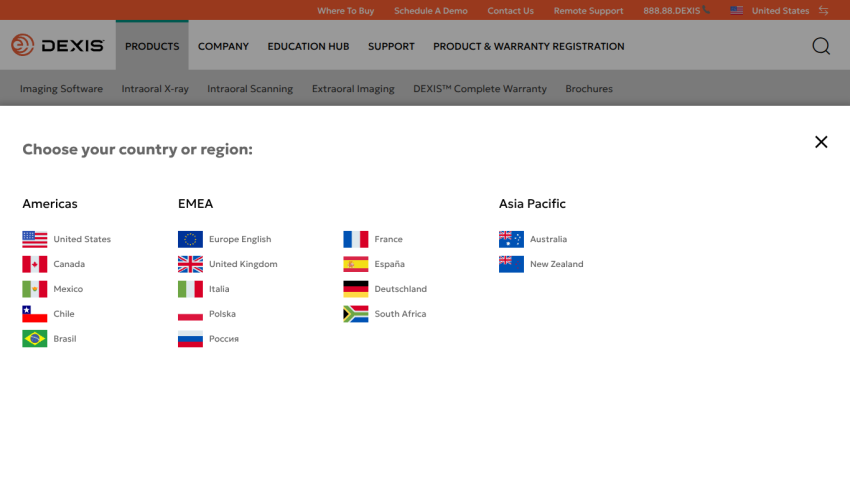Select the Polska link
The height and width of the screenshot is (478, 850).
coord(222,314)
